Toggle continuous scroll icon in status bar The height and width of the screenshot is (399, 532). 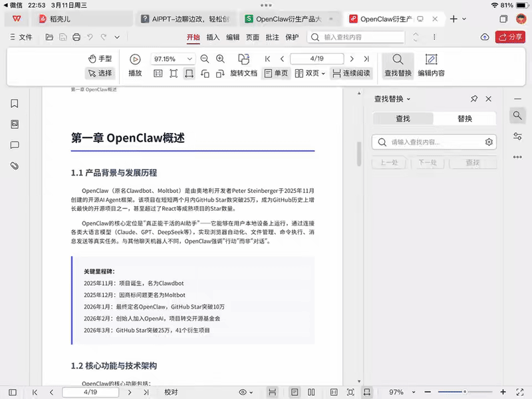[272, 392]
